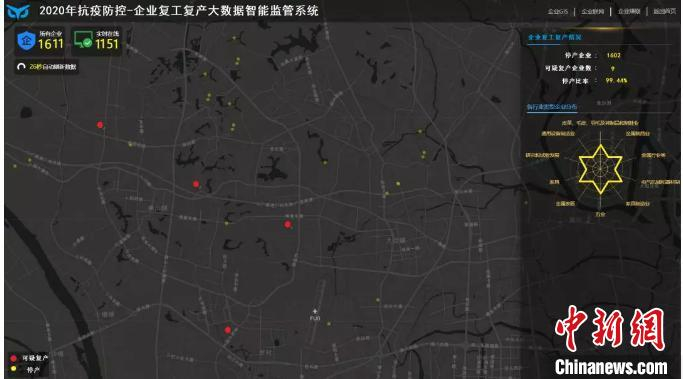Click the 家具 label left of radar chart
The image size is (683, 379).
(554, 182)
